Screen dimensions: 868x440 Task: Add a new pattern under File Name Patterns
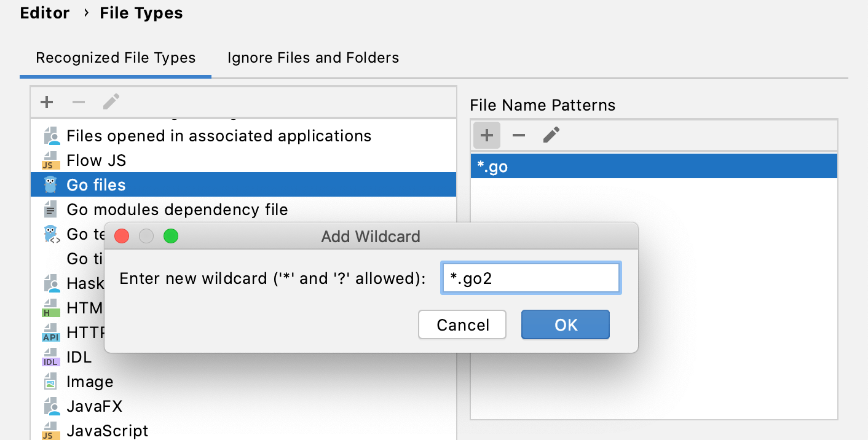(x=486, y=135)
